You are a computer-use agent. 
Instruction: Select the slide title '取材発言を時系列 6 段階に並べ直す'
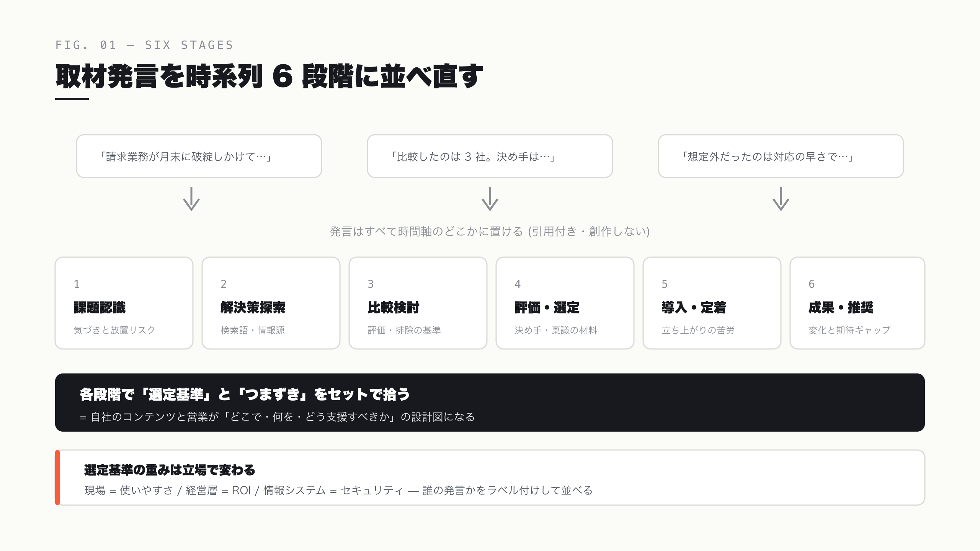coord(269,76)
